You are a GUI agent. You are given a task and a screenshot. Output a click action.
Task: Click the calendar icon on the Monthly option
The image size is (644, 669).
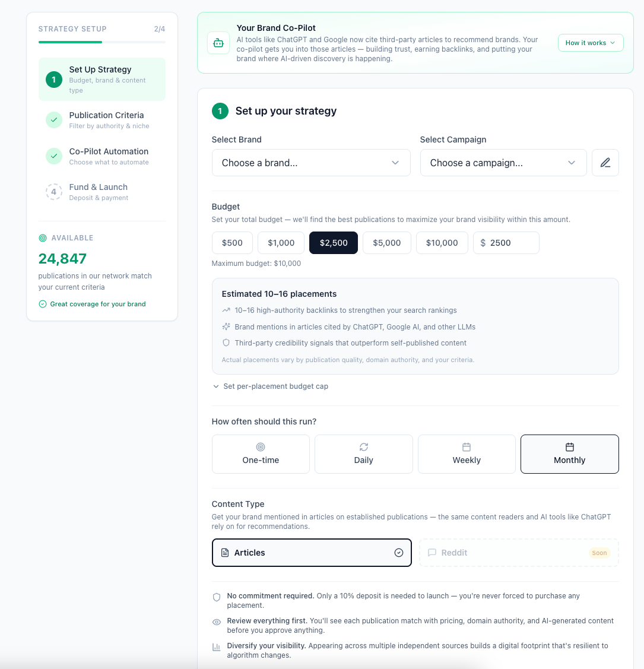[569, 446]
